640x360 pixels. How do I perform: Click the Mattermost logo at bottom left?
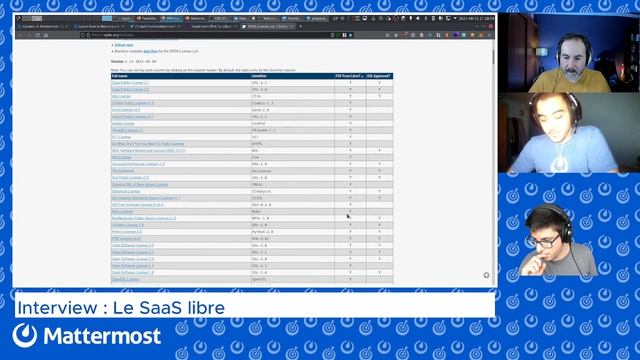coord(87,336)
